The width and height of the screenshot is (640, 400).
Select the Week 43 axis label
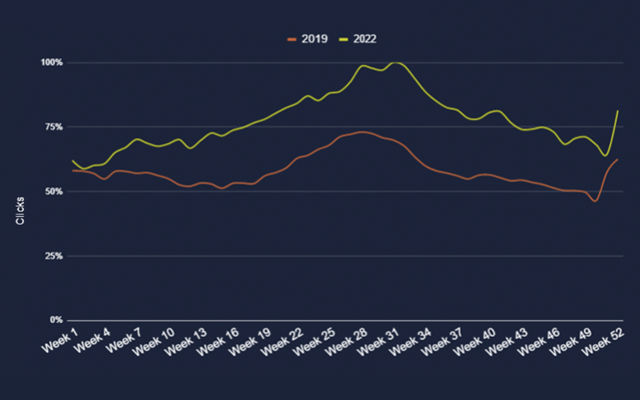click(x=507, y=342)
